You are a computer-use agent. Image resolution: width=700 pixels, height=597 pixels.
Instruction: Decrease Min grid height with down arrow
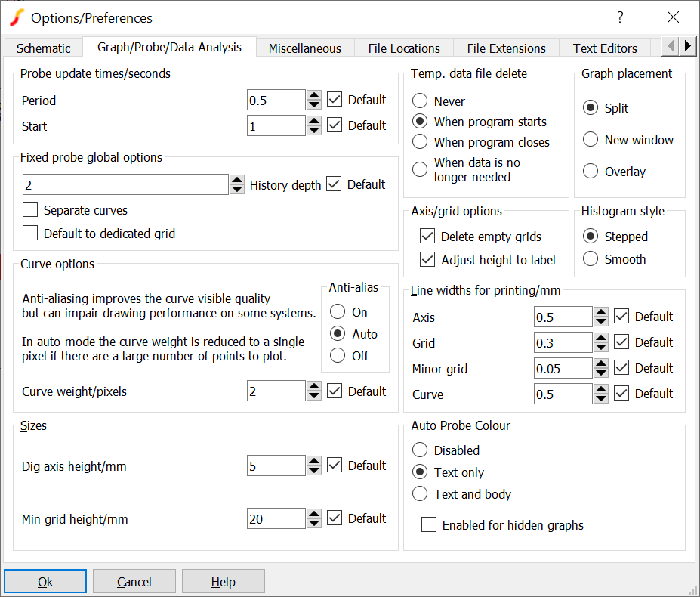[314, 523]
